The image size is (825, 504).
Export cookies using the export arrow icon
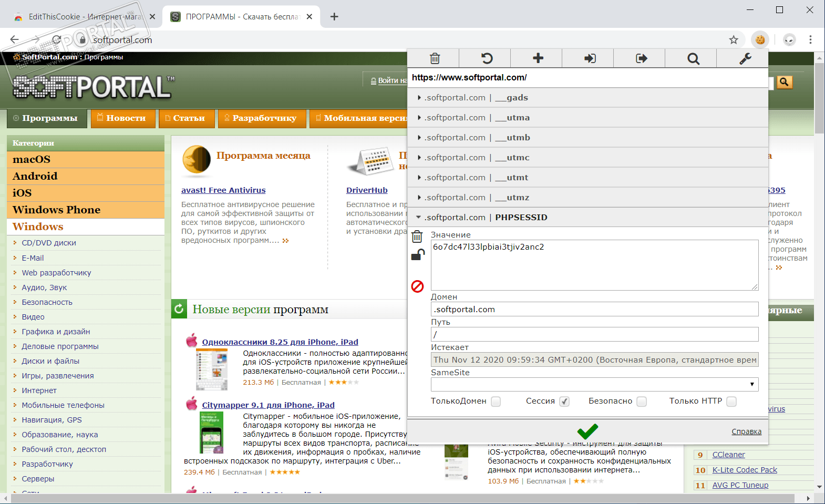pyautogui.click(x=641, y=58)
